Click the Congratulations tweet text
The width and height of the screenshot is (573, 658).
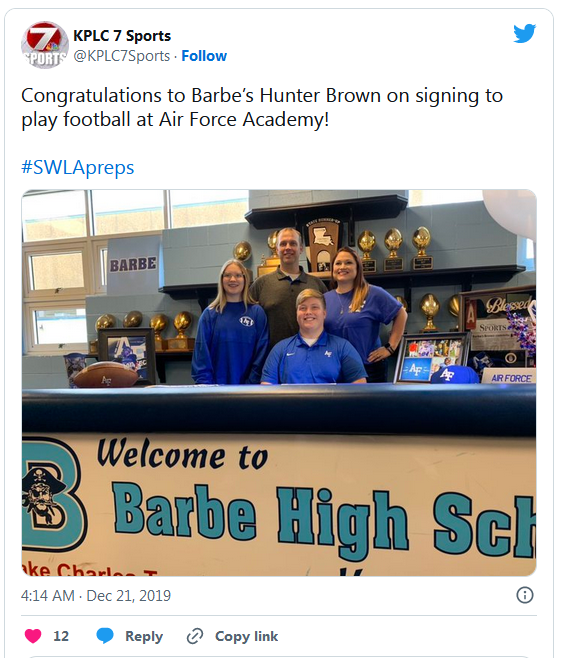tap(262, 107)
